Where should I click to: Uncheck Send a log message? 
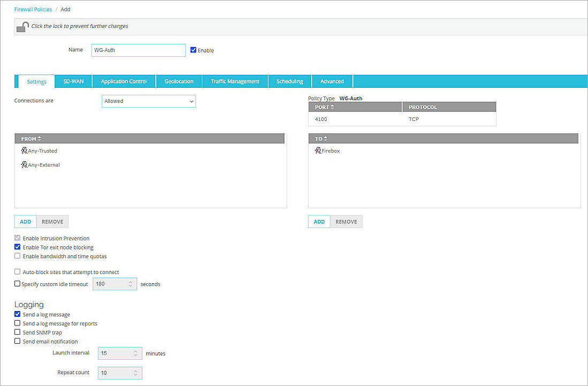[x=17, y=314]
